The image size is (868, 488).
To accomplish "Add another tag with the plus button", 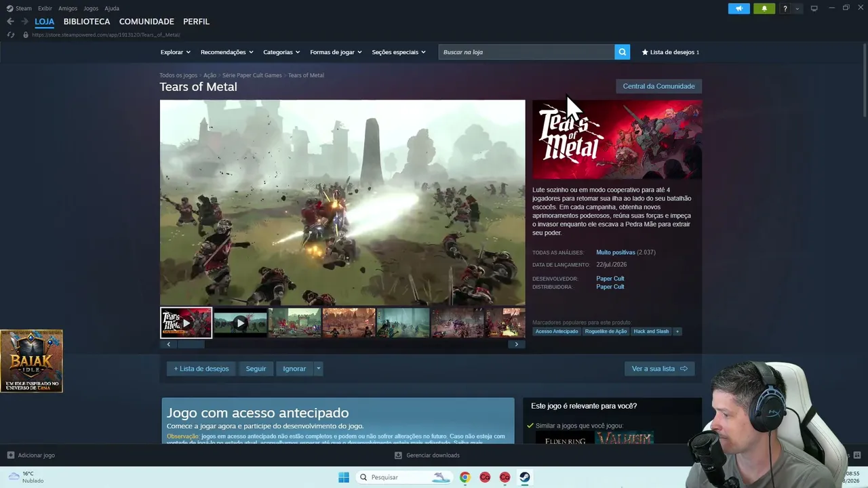I will point(677,331).
